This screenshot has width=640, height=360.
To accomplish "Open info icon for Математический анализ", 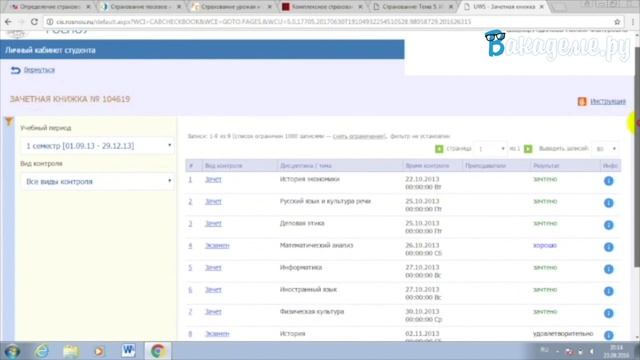I will pos(609,247).
